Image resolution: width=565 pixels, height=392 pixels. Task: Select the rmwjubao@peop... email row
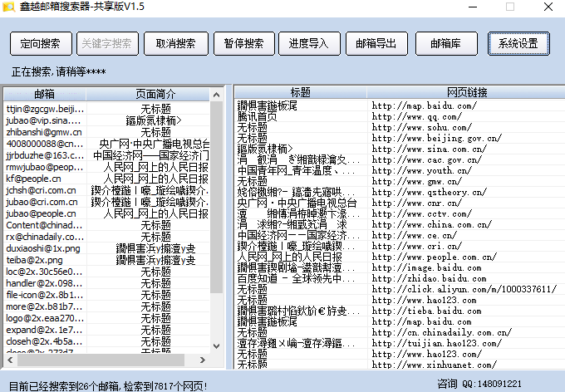click(106, 167)
